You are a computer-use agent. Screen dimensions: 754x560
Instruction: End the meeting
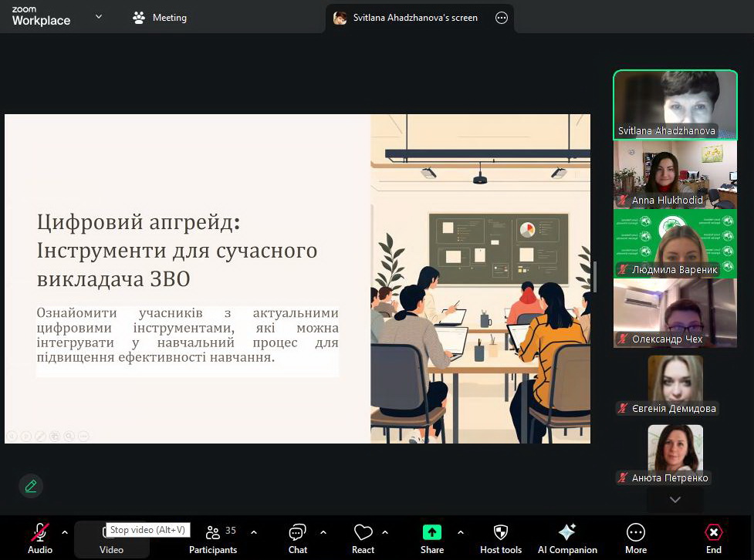(714, 538)
